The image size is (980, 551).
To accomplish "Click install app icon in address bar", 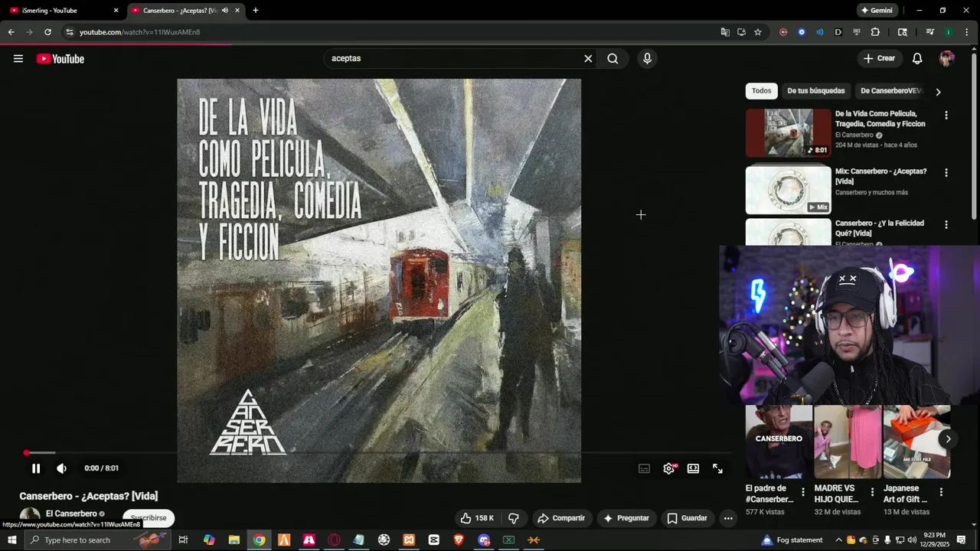I will pyautogui.click(x=742, y=32).
